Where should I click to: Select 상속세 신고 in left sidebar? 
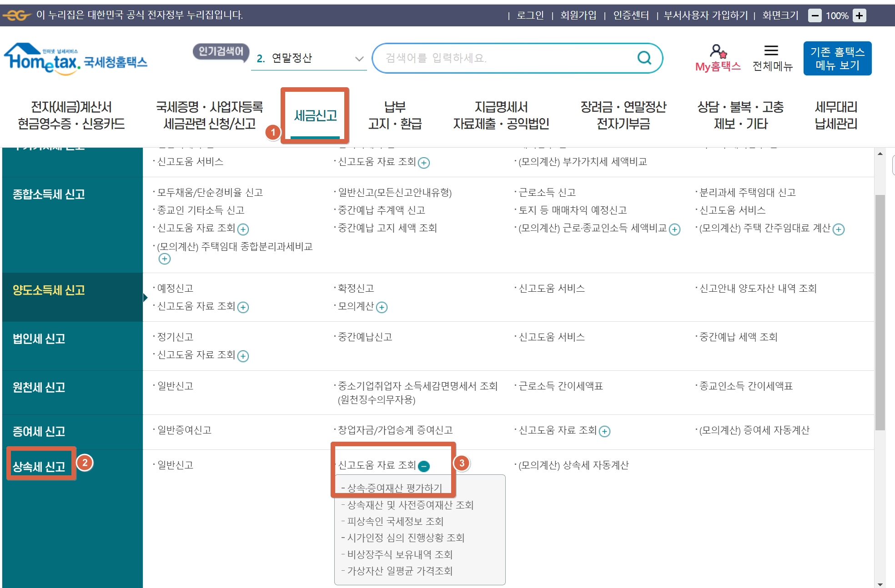pos(39,467)
